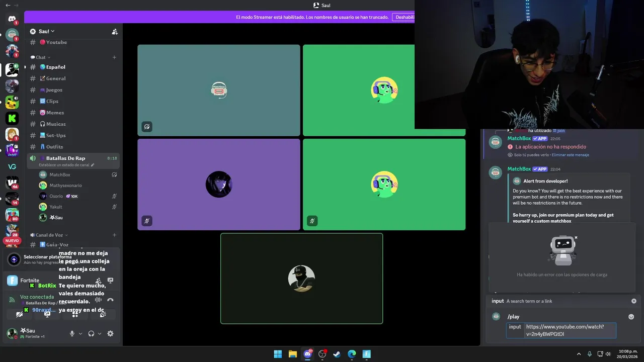Open the VG server icon
This screenshot has width=644, height=362.
coord(12,166)
